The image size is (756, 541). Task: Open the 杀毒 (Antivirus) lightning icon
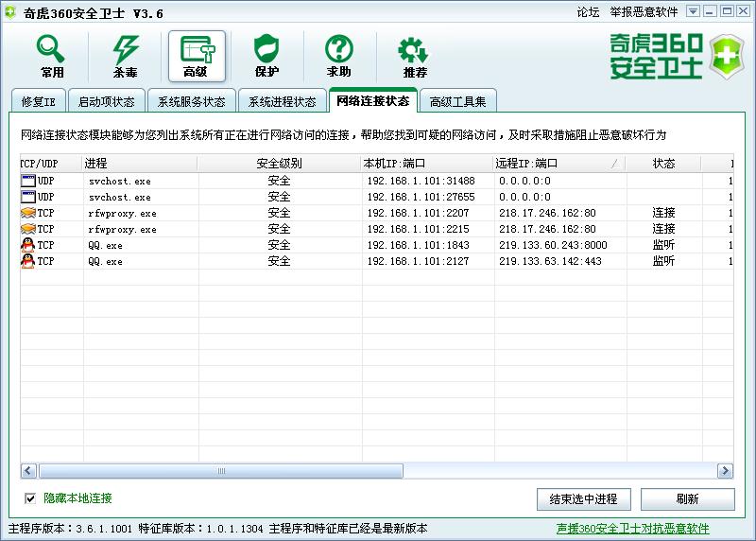[x=125, y=57]
